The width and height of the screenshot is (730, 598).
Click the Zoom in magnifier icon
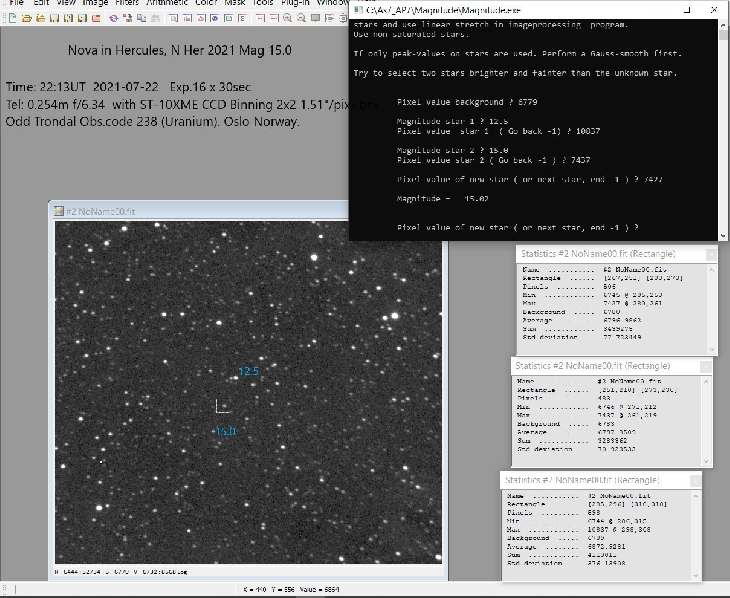[288, 18]
